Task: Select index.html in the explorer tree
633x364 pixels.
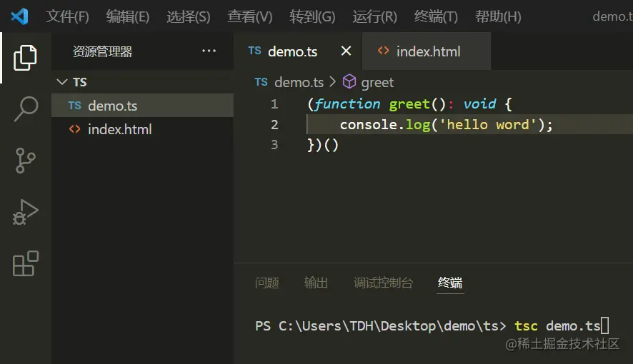Action: point(142,129)
